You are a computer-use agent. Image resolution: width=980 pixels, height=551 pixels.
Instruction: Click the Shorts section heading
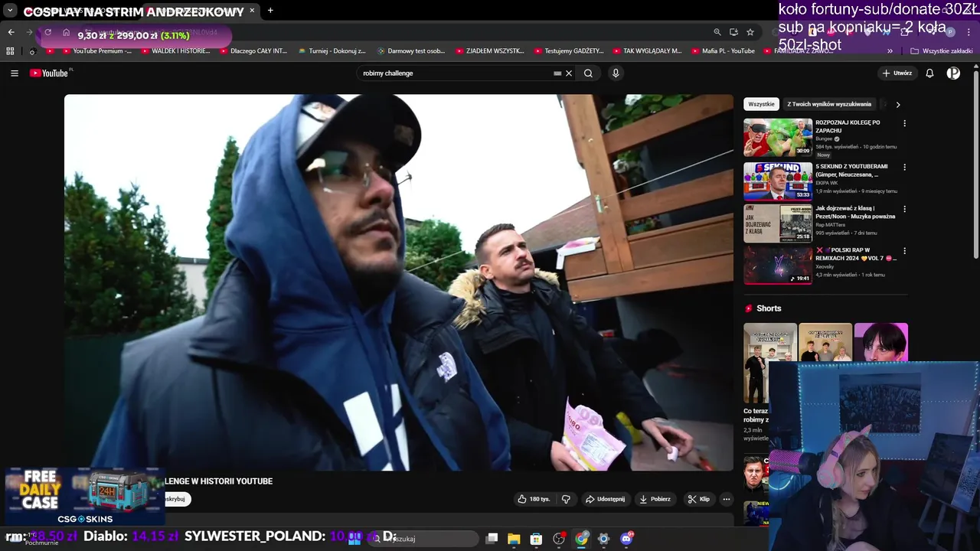(769, 308)
